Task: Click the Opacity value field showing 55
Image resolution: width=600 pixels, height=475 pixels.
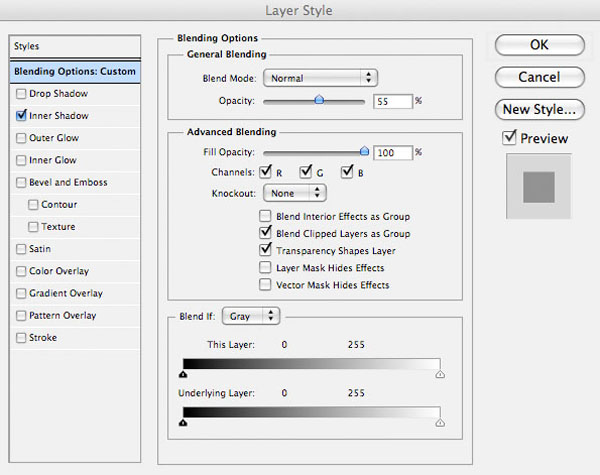Action: point(393,101)
